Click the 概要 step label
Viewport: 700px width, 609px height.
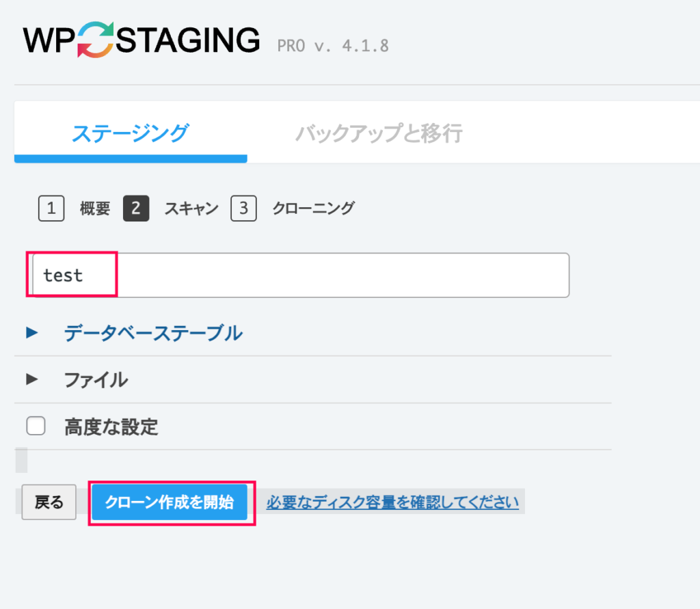click(95, 208)
